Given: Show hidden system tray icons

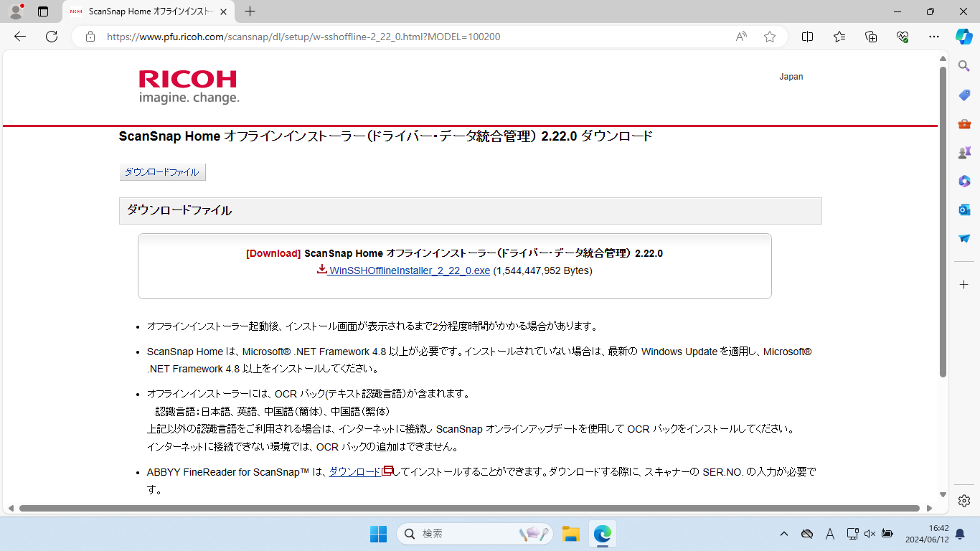Looking at the screenshot, I should pos(784,534).
